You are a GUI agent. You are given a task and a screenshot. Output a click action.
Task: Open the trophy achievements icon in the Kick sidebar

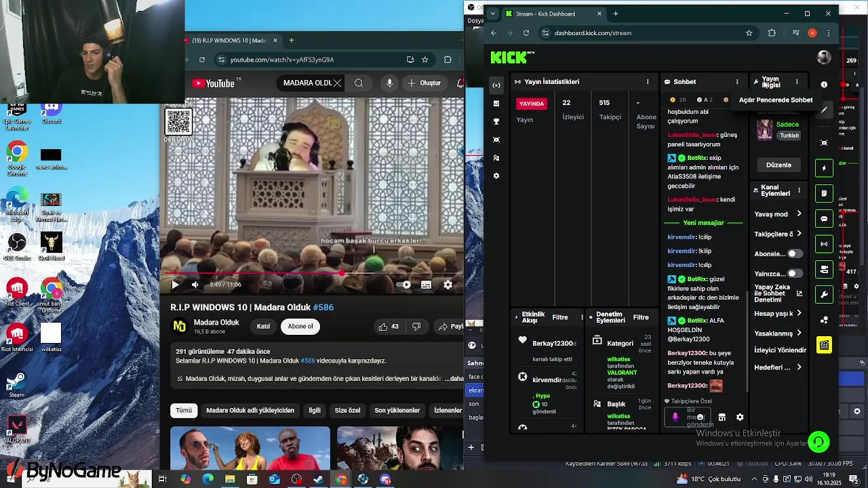pos(496,121)
